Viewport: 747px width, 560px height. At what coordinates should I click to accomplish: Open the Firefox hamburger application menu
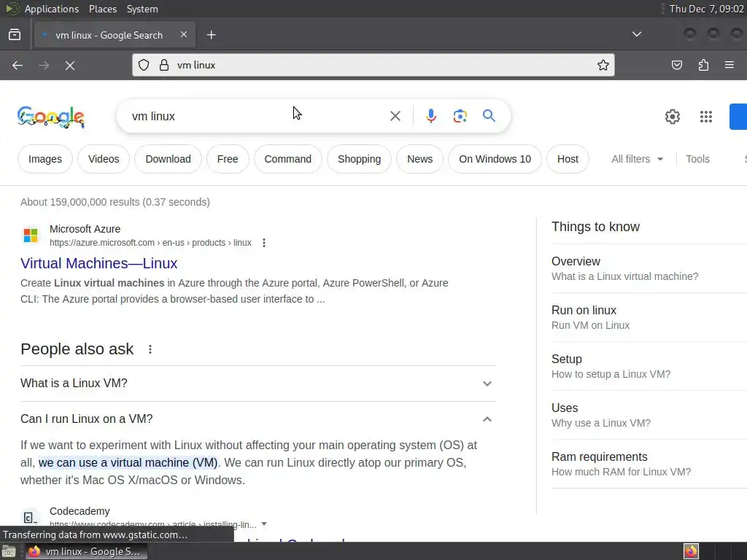click(x=729, y=65)
